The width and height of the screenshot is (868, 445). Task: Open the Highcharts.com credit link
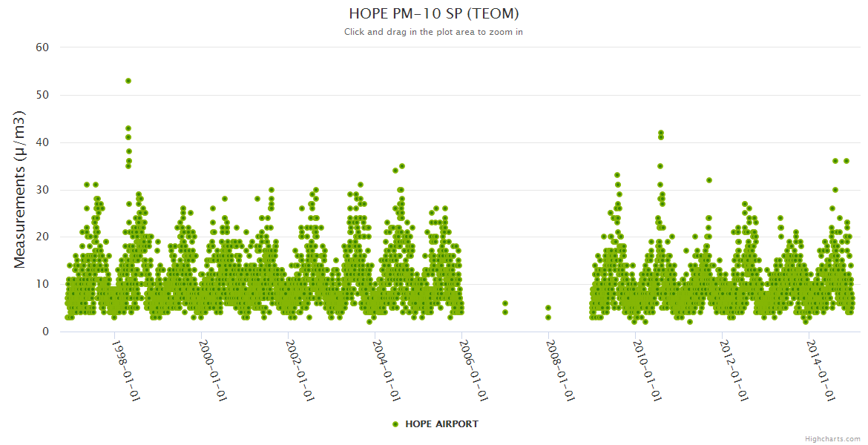pyautogui.click(x=832, y=438)
